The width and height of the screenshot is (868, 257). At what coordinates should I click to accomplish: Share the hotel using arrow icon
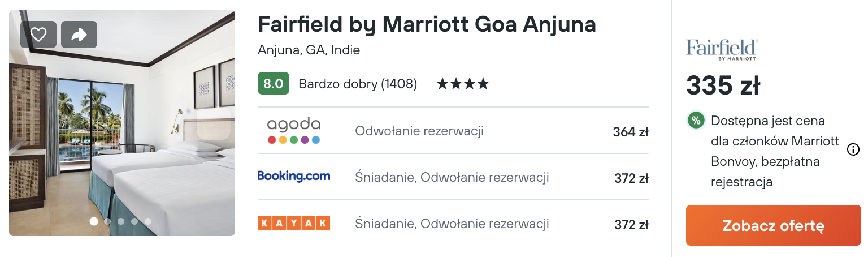point(79,35)
